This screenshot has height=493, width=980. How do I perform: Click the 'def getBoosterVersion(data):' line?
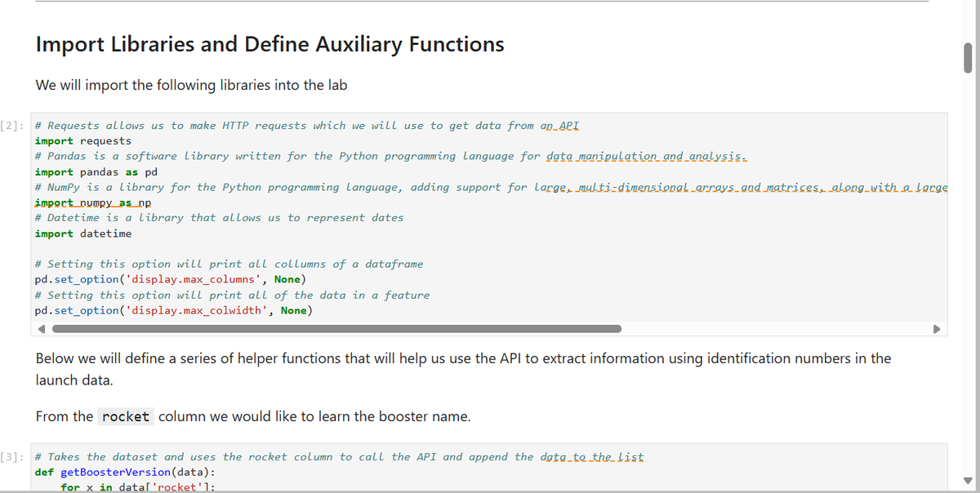pyautogui.click(x=125, y=473)
